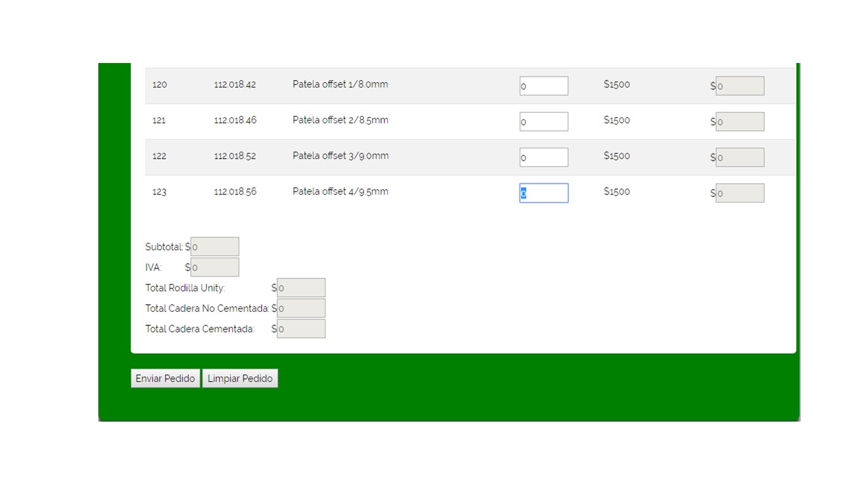Click the $1500 price in row 120
Screen dimensions: 868x488
pos(617,84)
